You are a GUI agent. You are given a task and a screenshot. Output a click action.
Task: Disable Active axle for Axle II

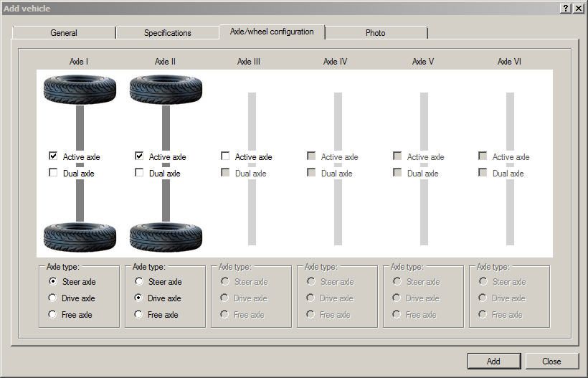[x=139, y=156]
